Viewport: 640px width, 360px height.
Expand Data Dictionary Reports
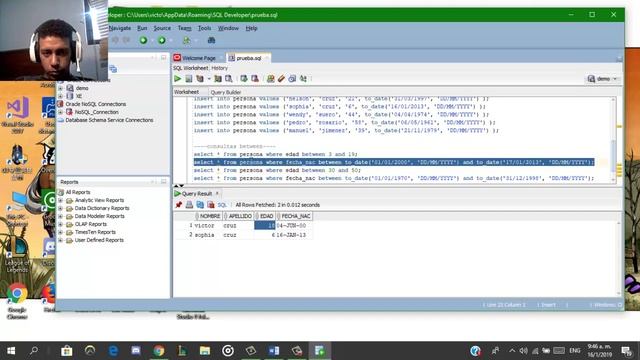pyautogui.click(x=60, y=208)
